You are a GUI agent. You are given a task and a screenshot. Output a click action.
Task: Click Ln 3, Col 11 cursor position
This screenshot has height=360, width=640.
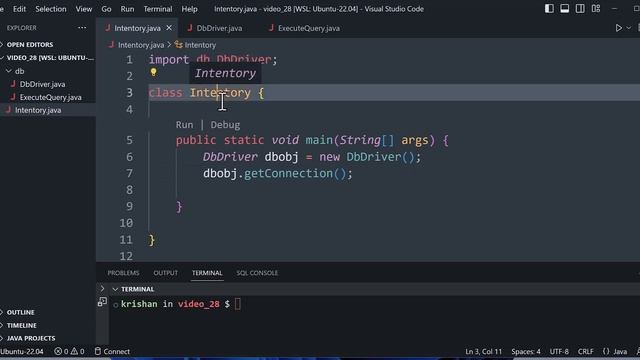pos(484,351)
